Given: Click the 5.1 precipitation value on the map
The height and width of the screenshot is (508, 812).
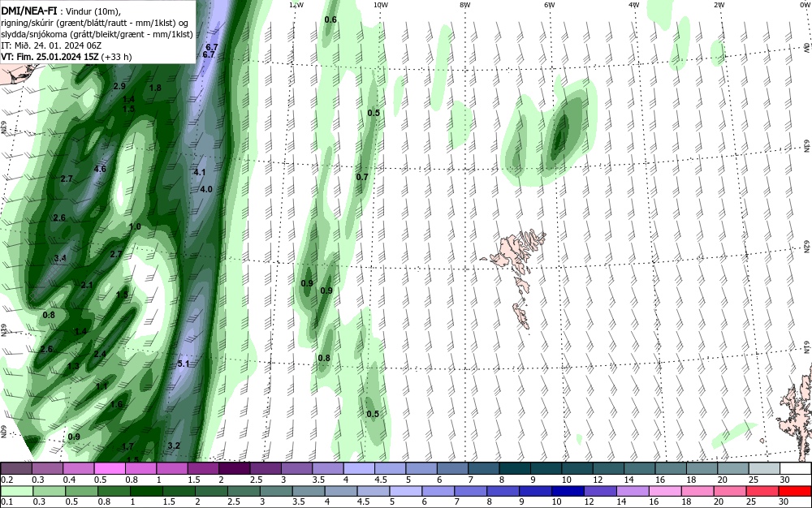Looking at the screenshot, I should 184,364.
